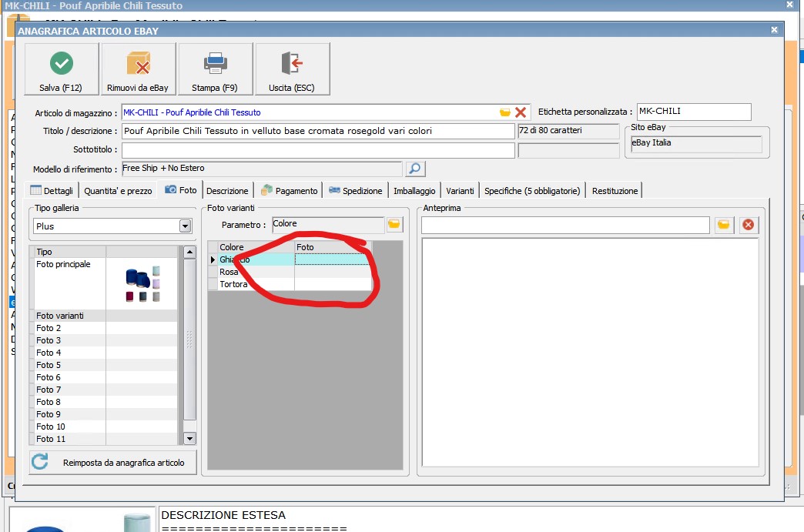Close the Anagrafica Articolo eBay dialog
The height and width of the screenshot is (532, 804).
pyautogui.click(x=774, y=30)
